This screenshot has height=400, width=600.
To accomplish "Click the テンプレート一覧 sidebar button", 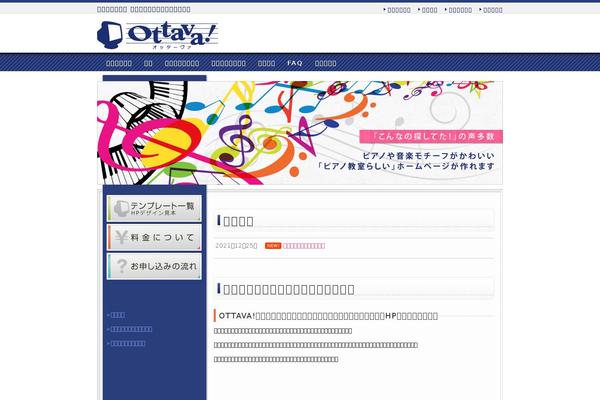I will point(154,208).
